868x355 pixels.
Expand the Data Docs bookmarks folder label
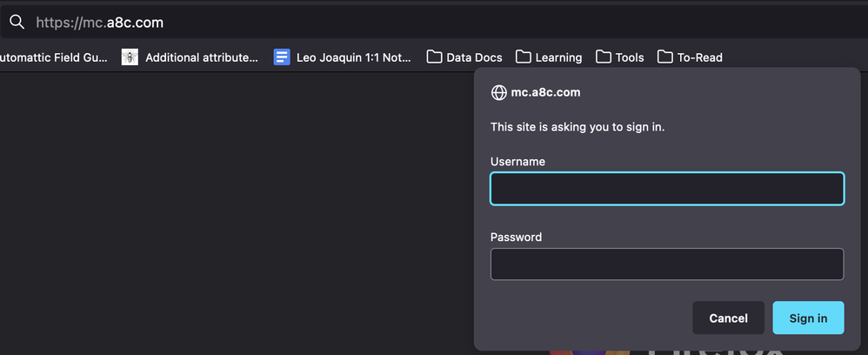(474, 57)
